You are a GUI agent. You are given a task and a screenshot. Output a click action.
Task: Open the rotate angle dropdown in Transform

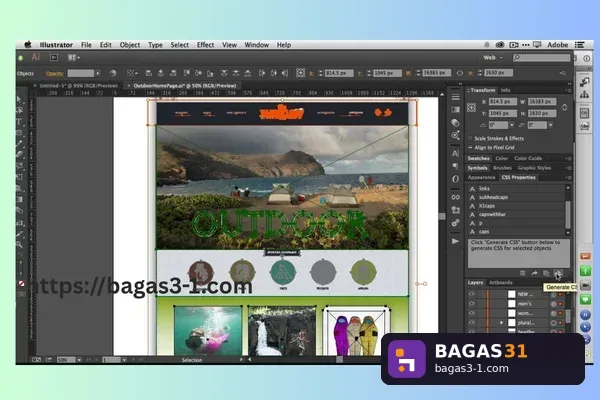[x=512, y=125]
